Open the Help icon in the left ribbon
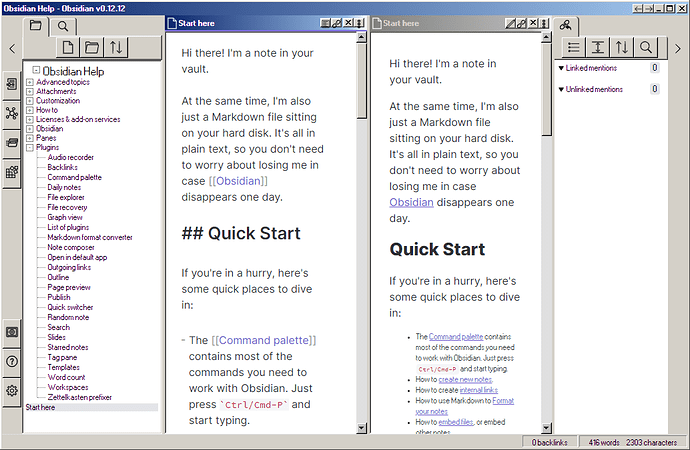The width and height of the screenshot is (690, 450). coord(11,362)
